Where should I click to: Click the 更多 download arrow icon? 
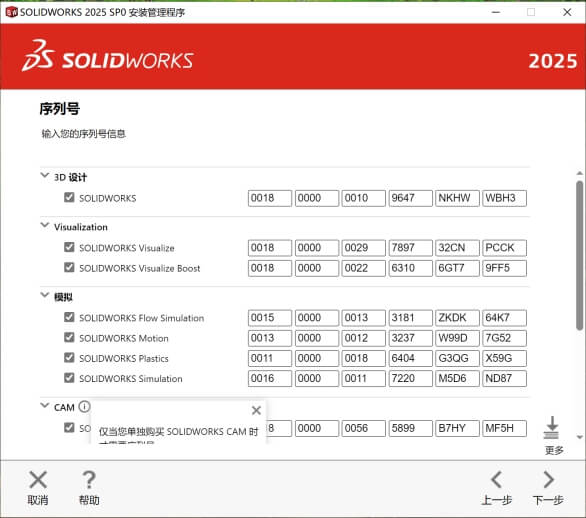coord(552,428)
